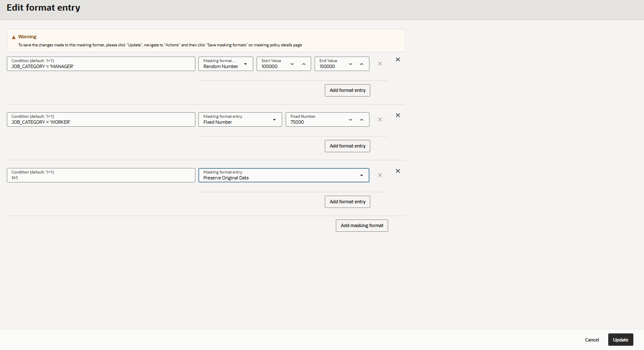Viewport: 644px width, 350px height.
Task: Cancel editing the format entry
Action: click(x=592, y=339)
